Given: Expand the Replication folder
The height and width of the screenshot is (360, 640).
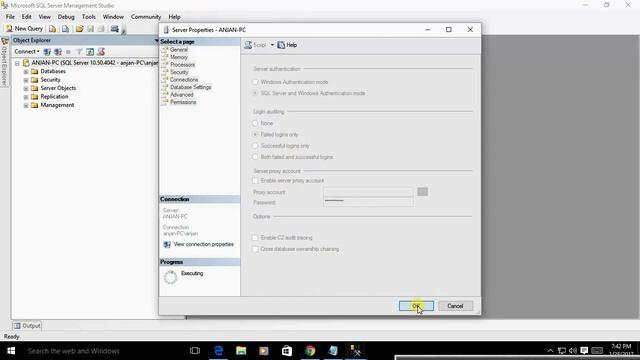Looking at the screenshot, I should tap(26, 97).
